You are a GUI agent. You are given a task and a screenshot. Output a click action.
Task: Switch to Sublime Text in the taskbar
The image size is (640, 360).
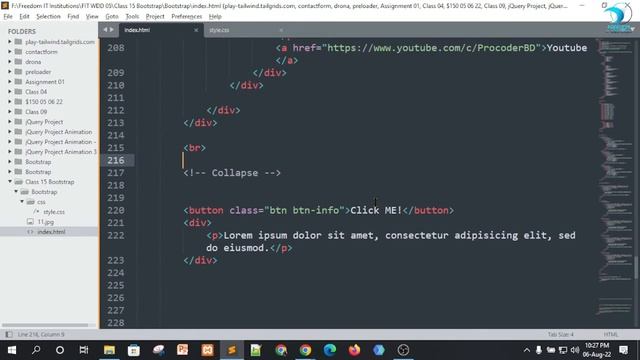[x=232, y=350]
